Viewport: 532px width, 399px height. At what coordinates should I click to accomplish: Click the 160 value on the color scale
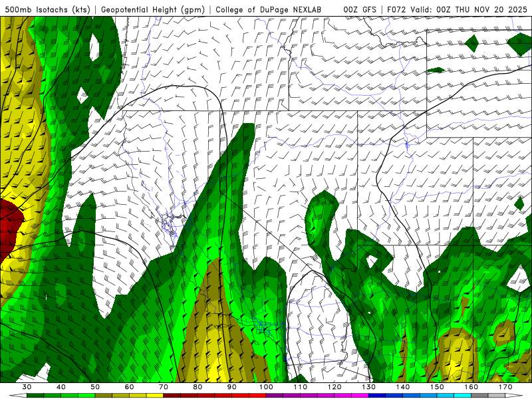pyautogui.click(x=471, y=387)
